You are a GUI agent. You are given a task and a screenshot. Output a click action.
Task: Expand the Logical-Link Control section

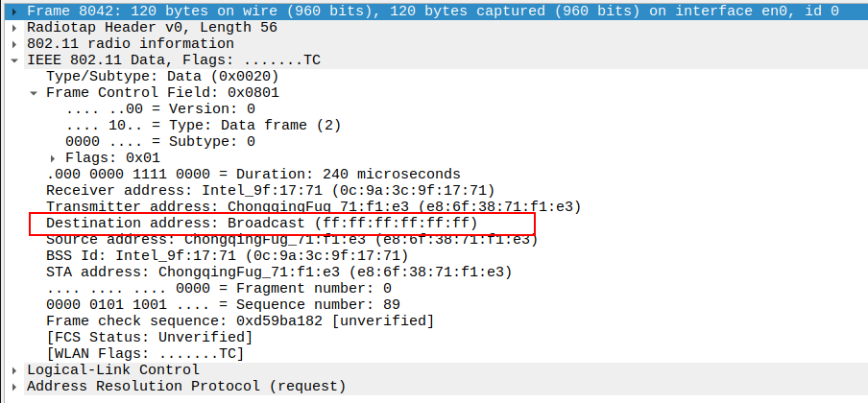pyautogui.click(x=15, y=369)
